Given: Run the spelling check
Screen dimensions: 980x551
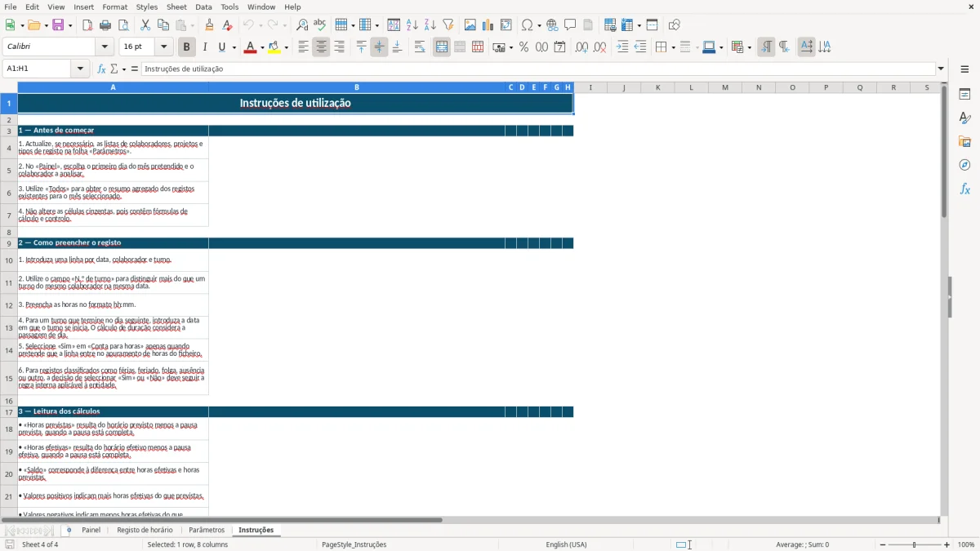Looking at the screenshot, I should point(320,25).
